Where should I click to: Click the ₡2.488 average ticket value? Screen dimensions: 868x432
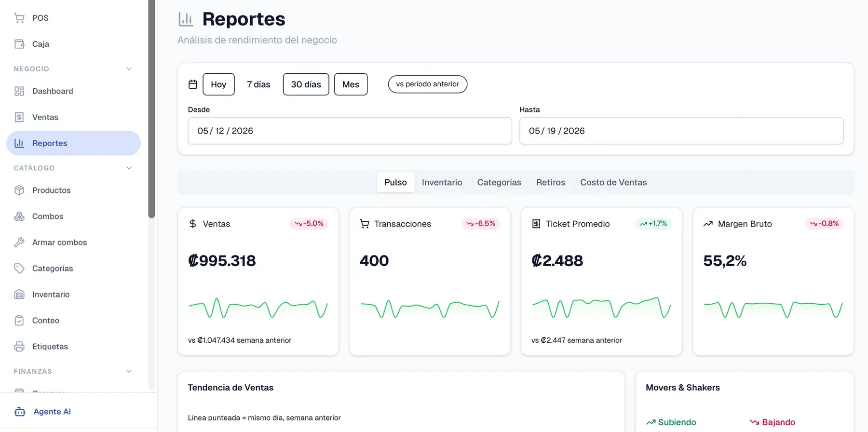[557, 261]
